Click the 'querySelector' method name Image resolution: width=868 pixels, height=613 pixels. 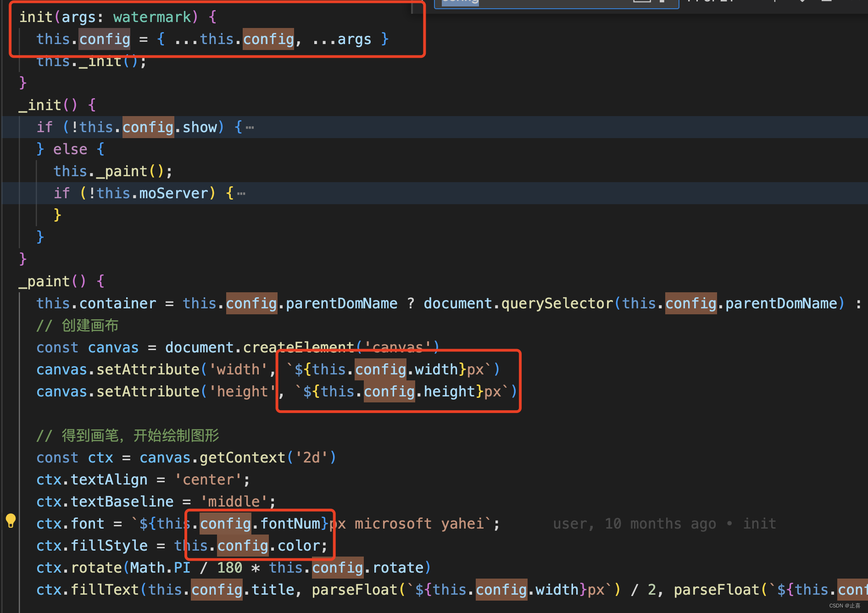tap(557, 303)
